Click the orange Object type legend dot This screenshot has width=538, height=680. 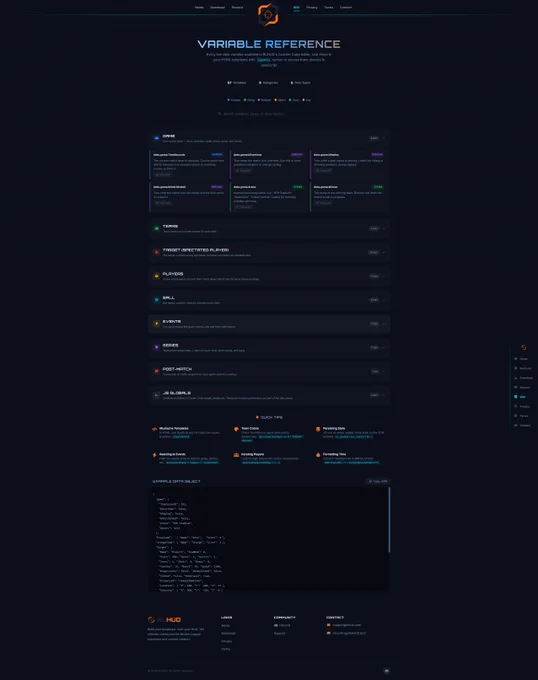pyautogui.click(x=275, y=100)
